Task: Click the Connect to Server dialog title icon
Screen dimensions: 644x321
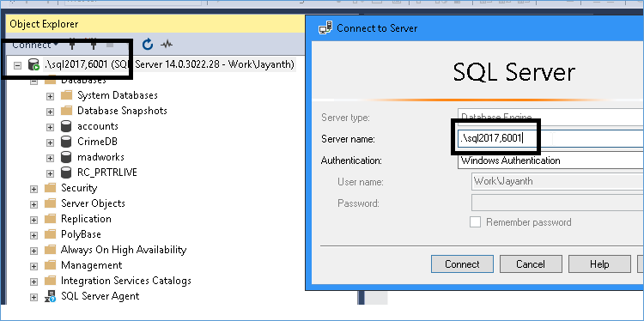Action: [x=325, y=28]
